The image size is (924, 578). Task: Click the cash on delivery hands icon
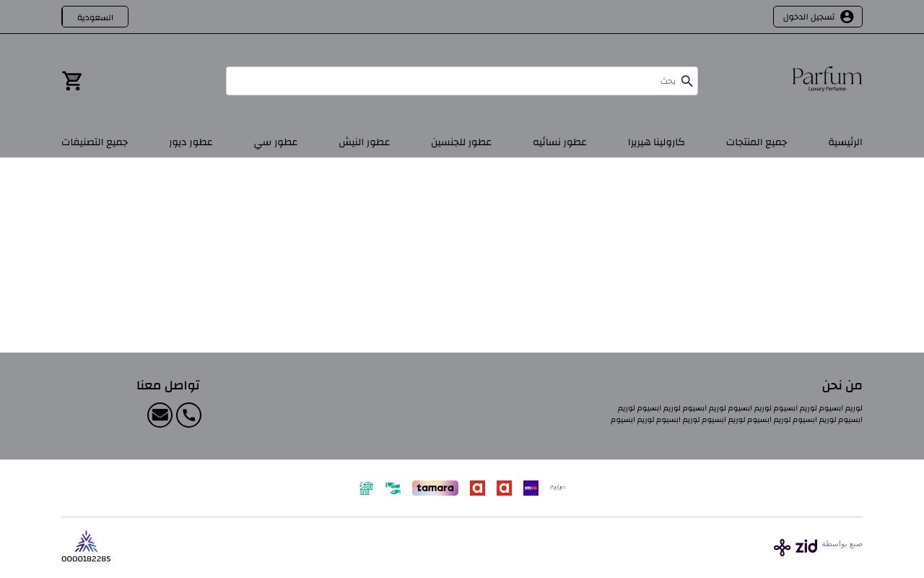(x=393, y=488)
